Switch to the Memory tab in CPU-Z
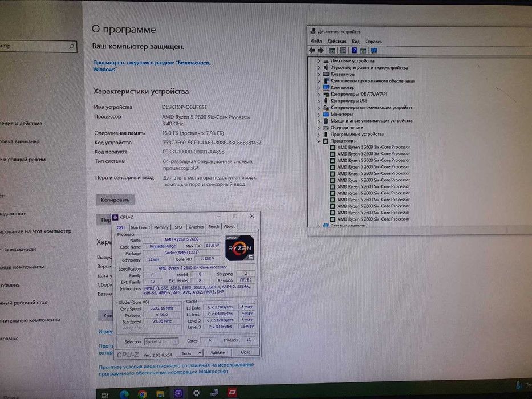 pos(161,227)
